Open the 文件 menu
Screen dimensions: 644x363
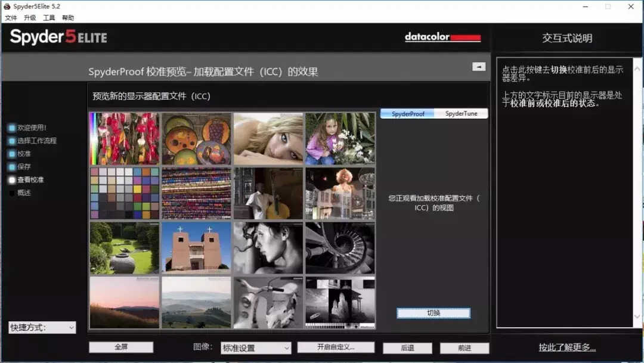click(x=11, y=18)
